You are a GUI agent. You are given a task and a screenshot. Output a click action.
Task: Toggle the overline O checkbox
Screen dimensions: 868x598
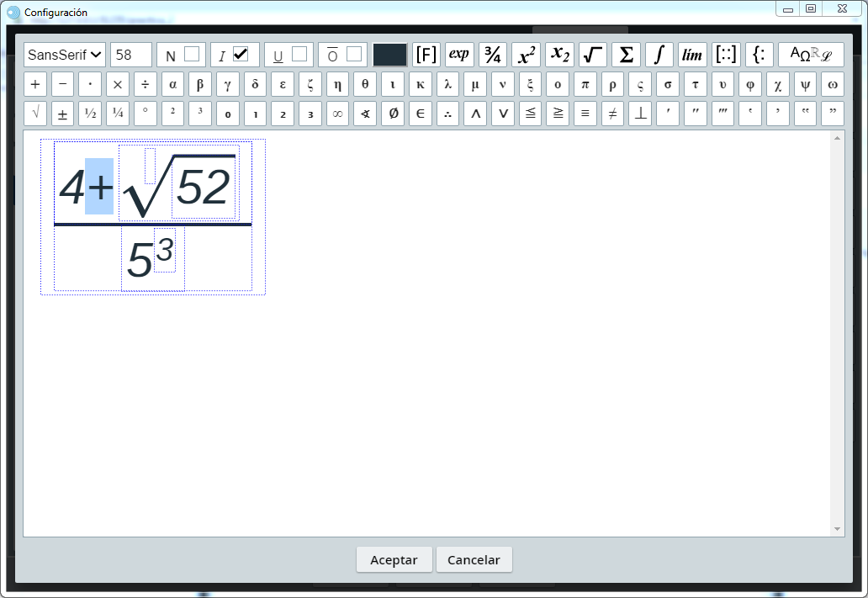coord(354,55)
